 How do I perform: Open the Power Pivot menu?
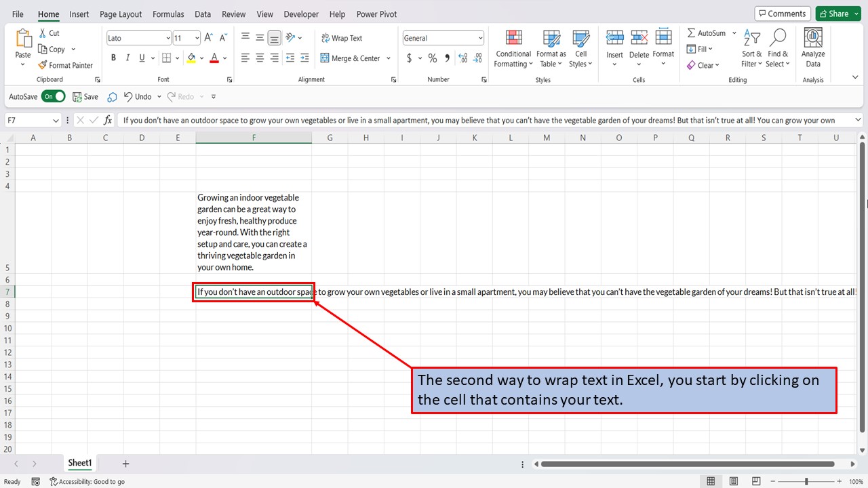point(376,14)
